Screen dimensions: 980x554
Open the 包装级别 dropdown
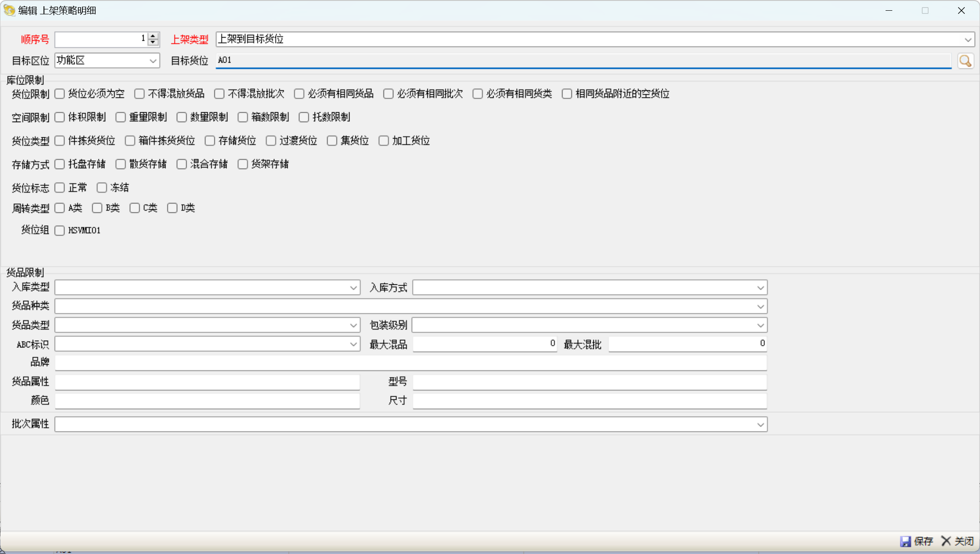[x=760, y=326]
